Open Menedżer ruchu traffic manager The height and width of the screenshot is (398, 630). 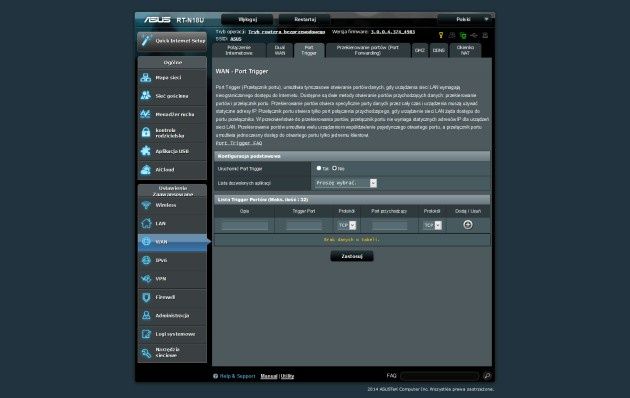coord(172,114)
